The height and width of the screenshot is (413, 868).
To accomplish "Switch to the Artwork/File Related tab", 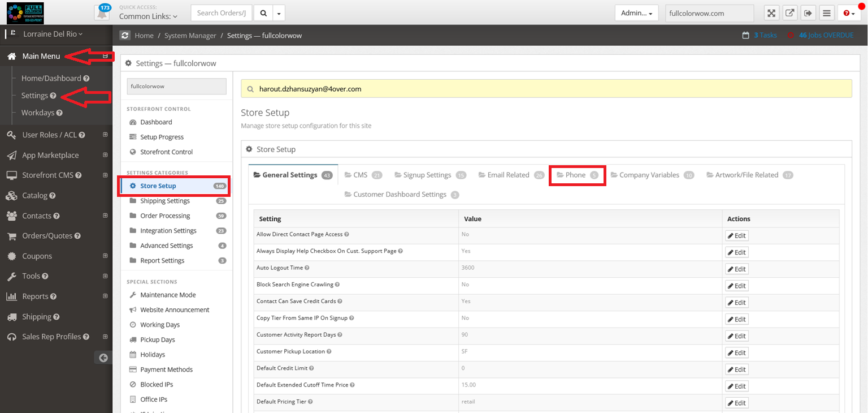I will point(750,175).
